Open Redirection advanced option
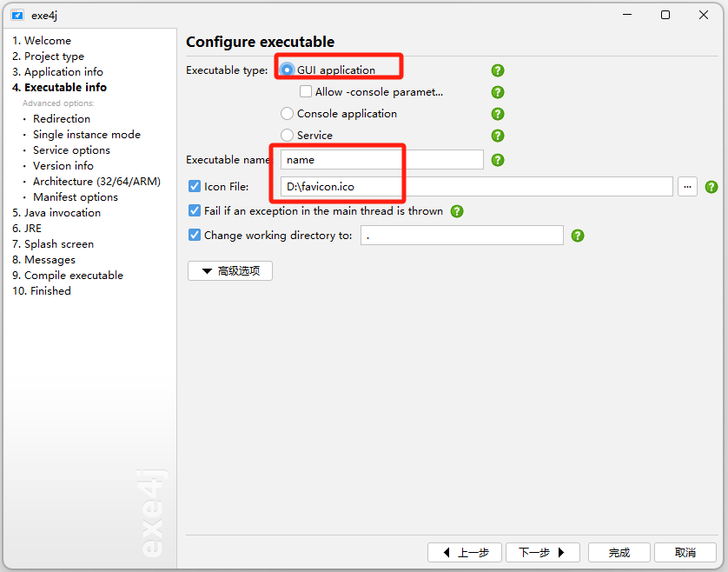Viewport: 728px width, 572px height. [x=62, y=119]
